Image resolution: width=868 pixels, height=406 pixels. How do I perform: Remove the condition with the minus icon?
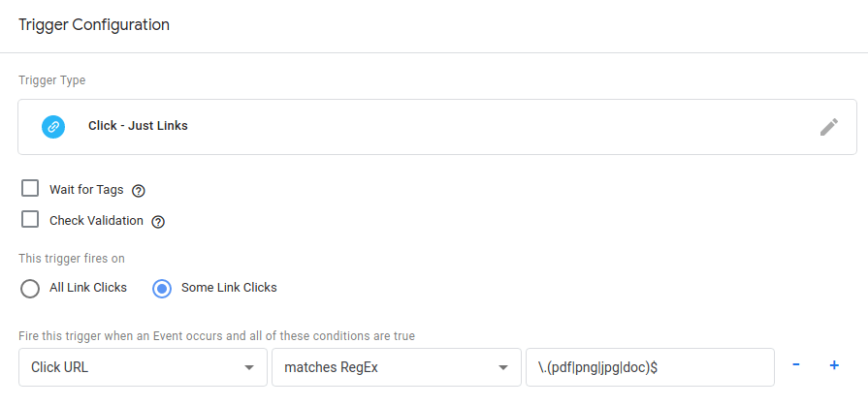tap(796, 365)
